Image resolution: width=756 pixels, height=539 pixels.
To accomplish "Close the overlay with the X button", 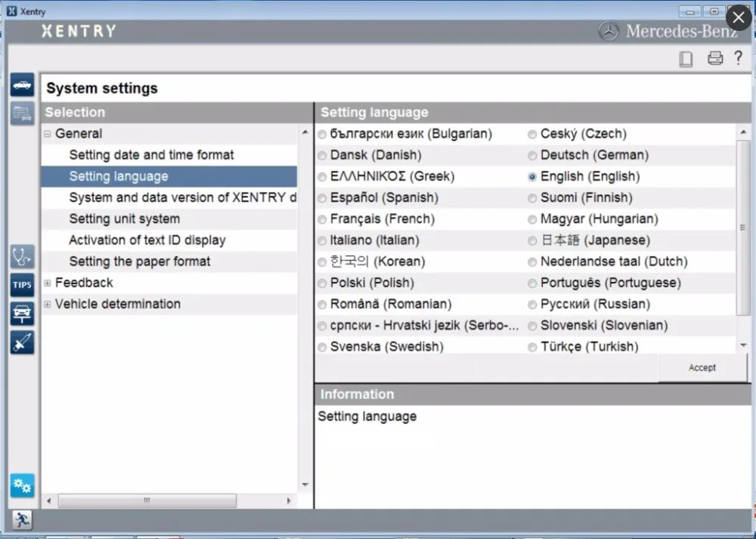I will (x=738, y=18).
